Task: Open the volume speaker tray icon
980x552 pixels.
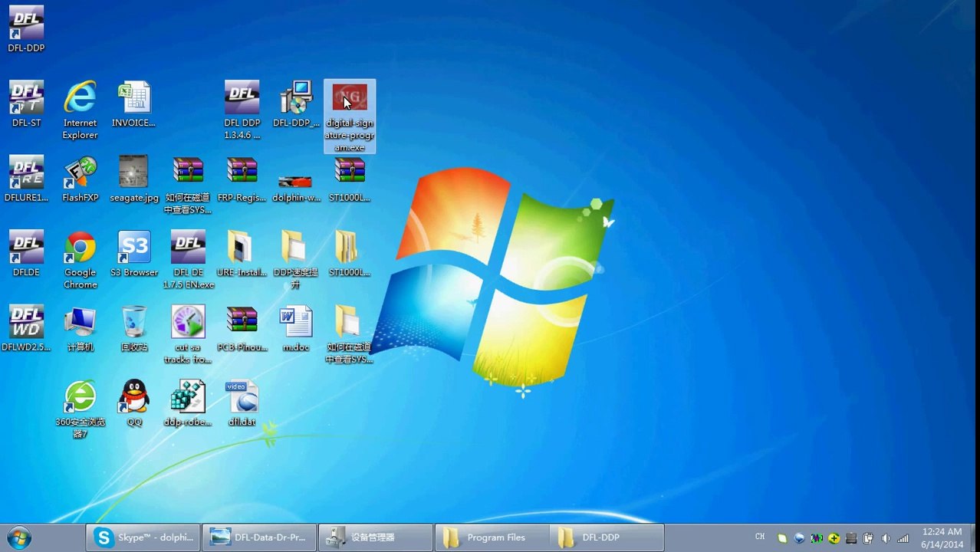Action: [886, 538]
